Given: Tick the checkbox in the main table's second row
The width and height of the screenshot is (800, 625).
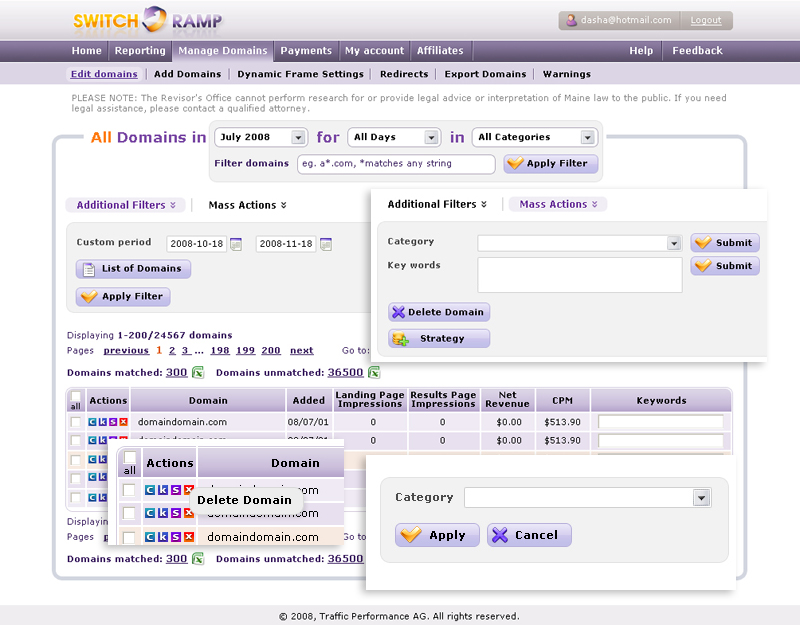Looking at the screenshot, I should point(76,440).
